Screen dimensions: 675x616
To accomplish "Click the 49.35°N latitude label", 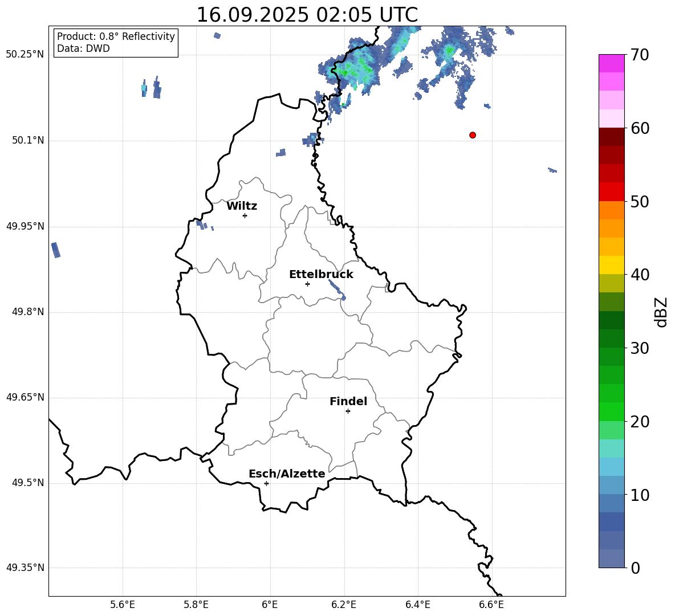I will click(x=25, y=568).
